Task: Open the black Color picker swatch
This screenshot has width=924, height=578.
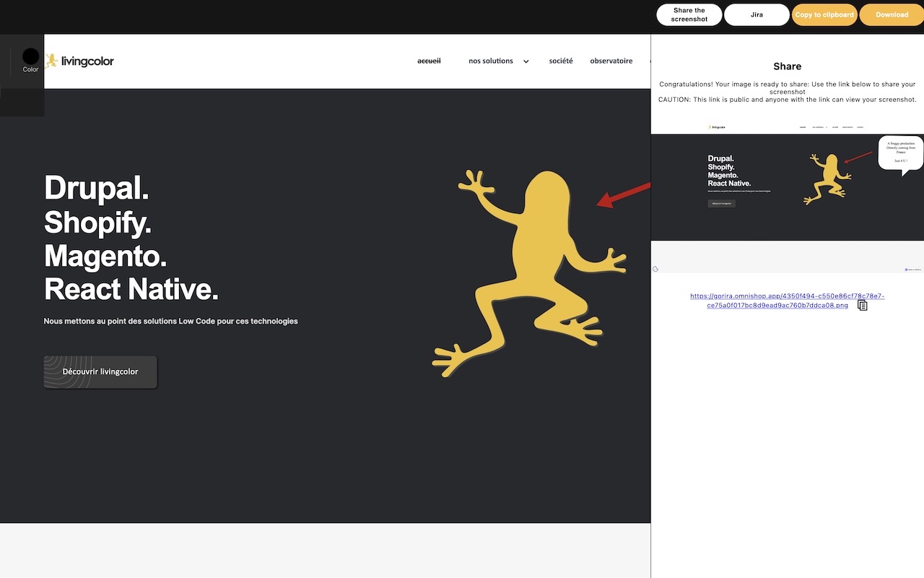Action: pyautogui.click(x=30, y=56)
